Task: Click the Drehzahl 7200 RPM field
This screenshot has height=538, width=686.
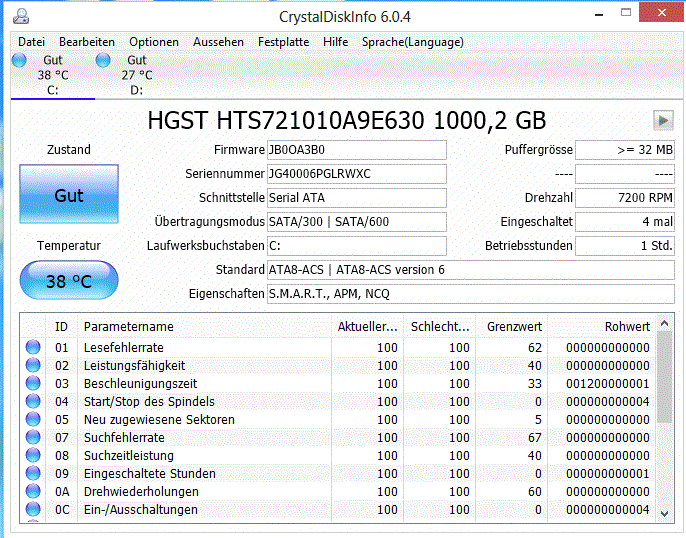Action: [x=625, y=198]
